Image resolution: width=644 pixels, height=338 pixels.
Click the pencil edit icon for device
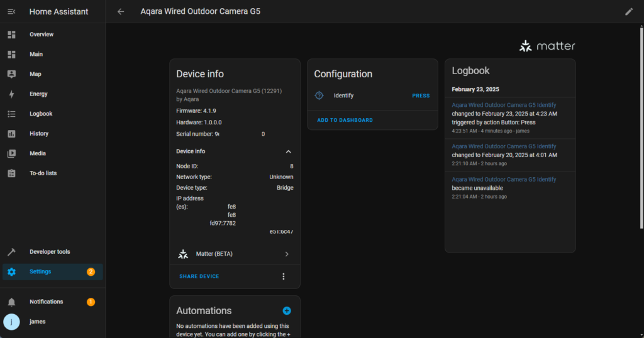[x=629, y=11]
